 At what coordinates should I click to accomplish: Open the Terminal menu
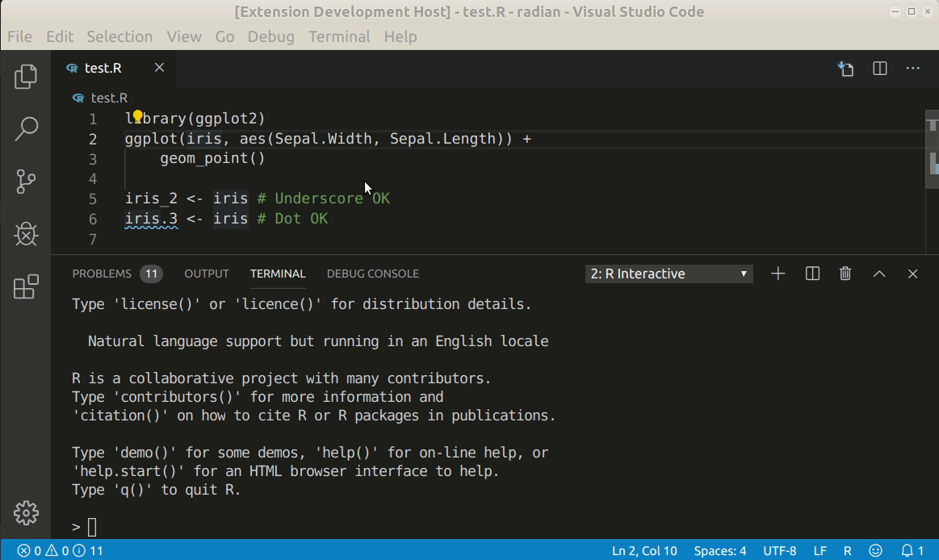coord(339,36)
